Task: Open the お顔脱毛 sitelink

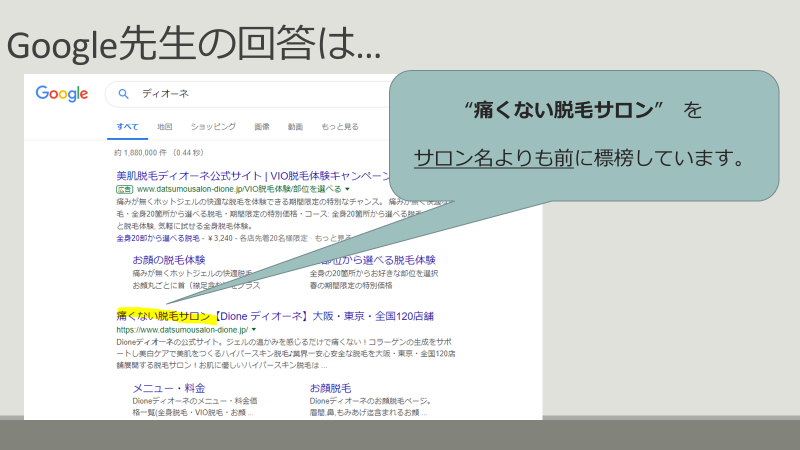Action: pos(330,388)
